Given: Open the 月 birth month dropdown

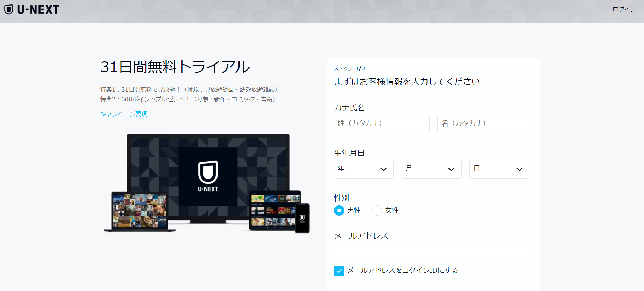Looking at the screenshot, I should (431, 169).
